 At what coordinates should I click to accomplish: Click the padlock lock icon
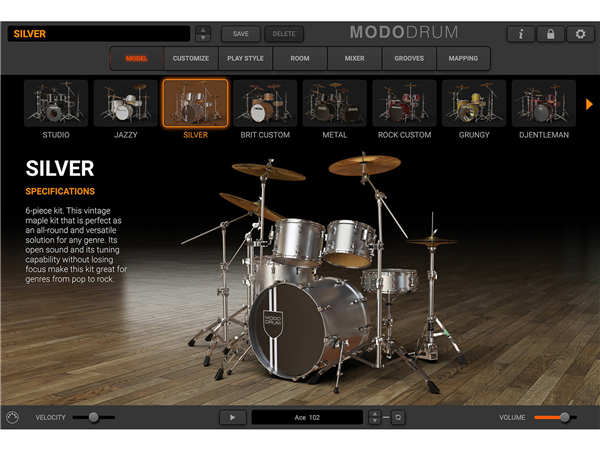click(550, 34)
